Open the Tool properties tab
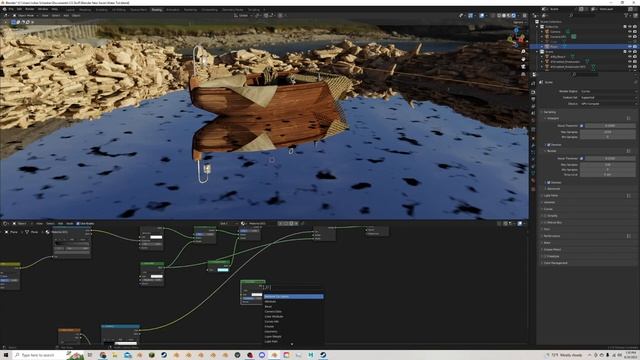The width and height of the screenshot is (640, 360). pyautogui.click(x=533, y=83)
